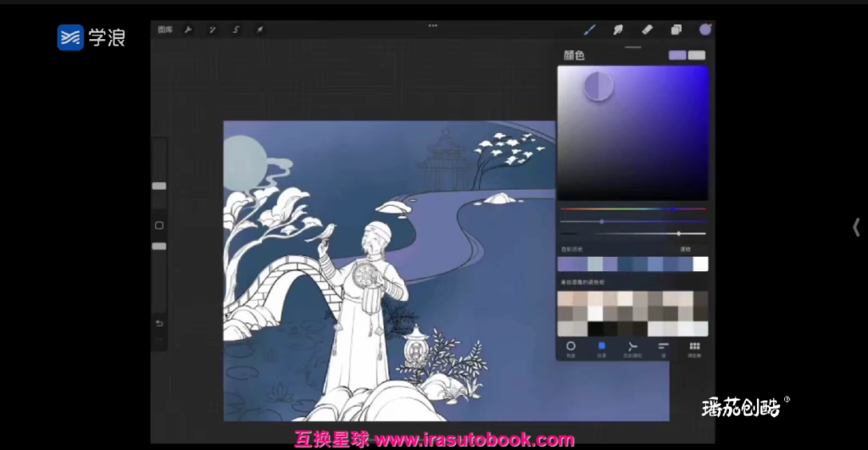Screen dimensions: 868x450
Task: Switch to the 调色板 Palettes tab
Action: 694,349
